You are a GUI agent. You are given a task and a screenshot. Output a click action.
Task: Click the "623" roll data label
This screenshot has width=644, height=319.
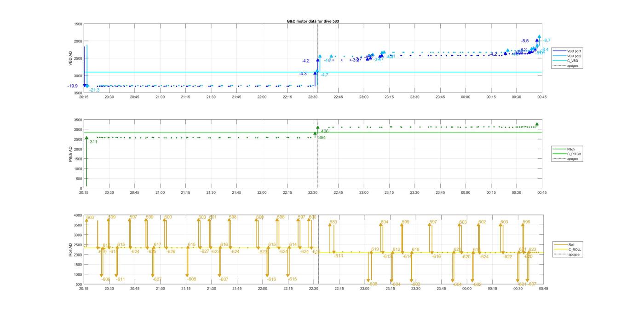point(532,249)
